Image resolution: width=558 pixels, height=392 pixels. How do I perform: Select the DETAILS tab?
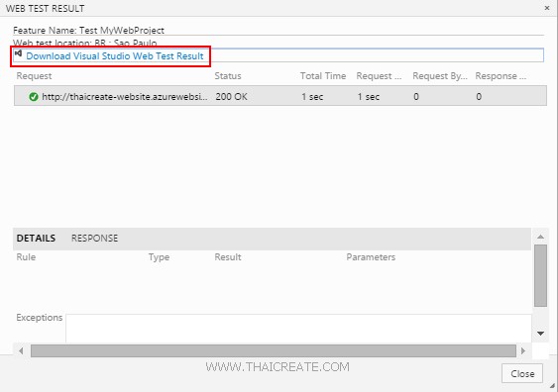(36, 239)
